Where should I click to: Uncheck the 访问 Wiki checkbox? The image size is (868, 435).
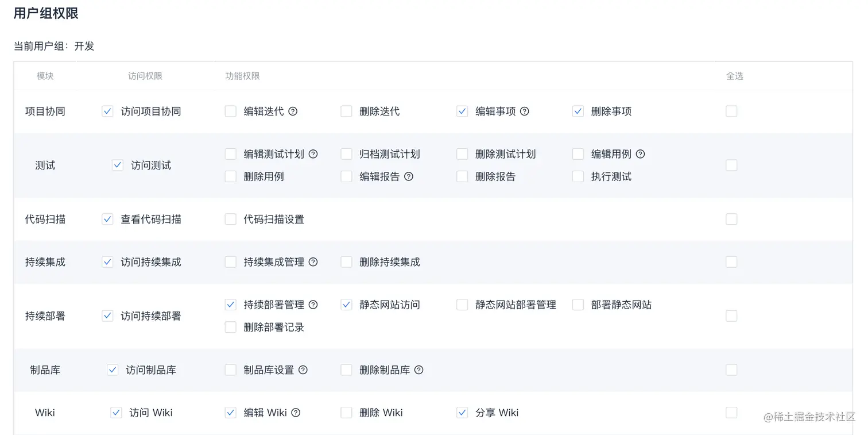[116, 413]
